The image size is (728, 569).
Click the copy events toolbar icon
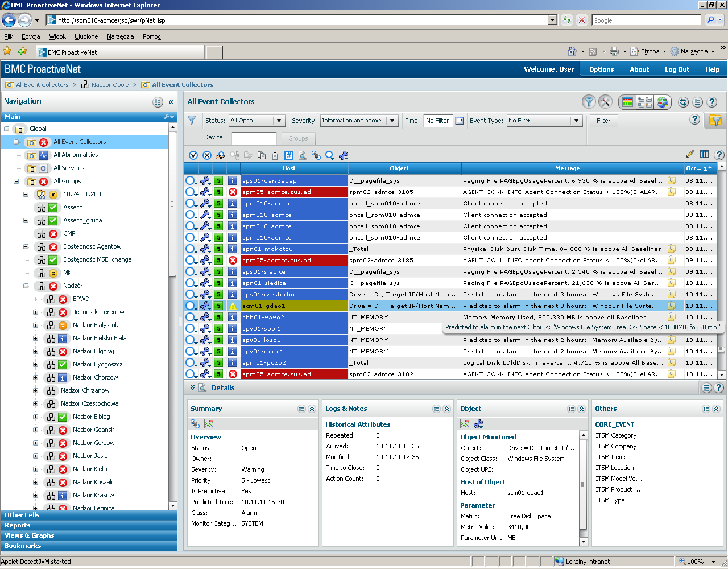coord(262,155)
